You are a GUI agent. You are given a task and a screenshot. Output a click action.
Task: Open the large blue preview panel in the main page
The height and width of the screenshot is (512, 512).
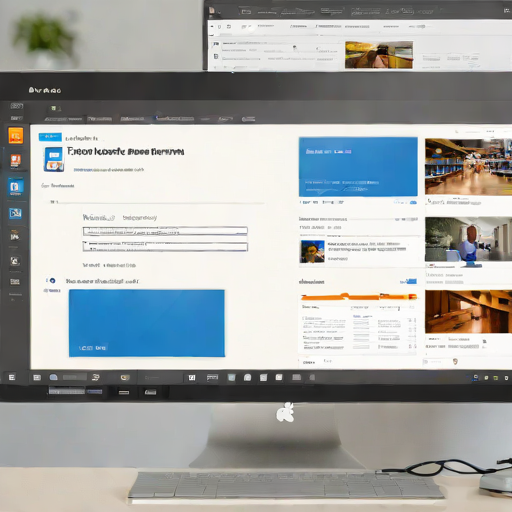147,323
